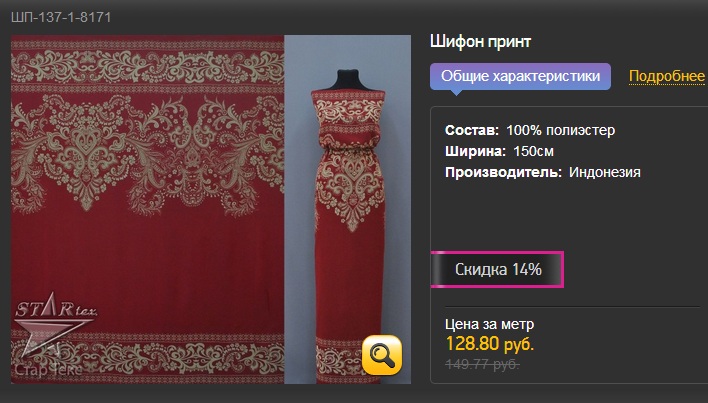Viewport: 708px width, 403px height.
Task: Click the top ornamental border of fabric
Action: tap(148, 67)
